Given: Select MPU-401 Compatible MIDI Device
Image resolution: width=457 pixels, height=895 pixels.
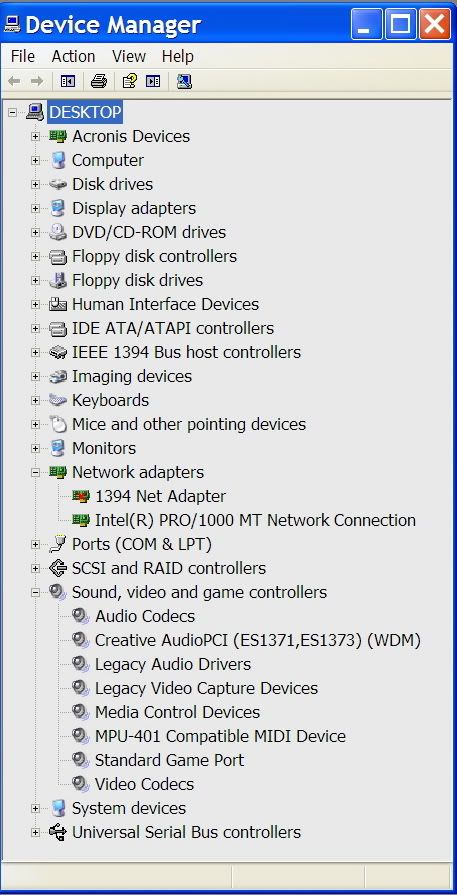Looking at the screenshot, I should pos(220,736).
